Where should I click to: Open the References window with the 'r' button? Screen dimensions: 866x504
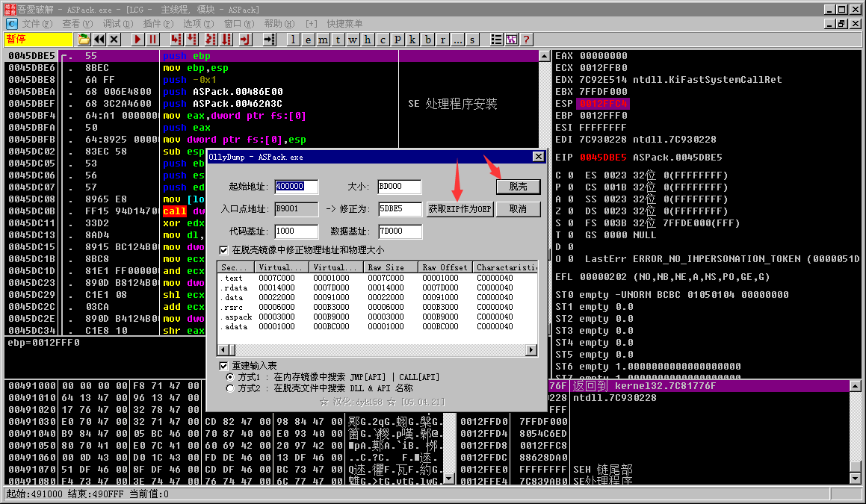tap(442, 39)
